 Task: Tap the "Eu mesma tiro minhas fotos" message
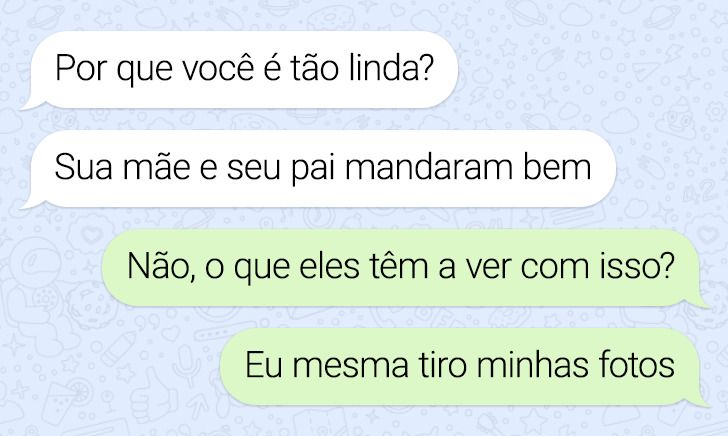pyautogui.click(x=463, y=367)
